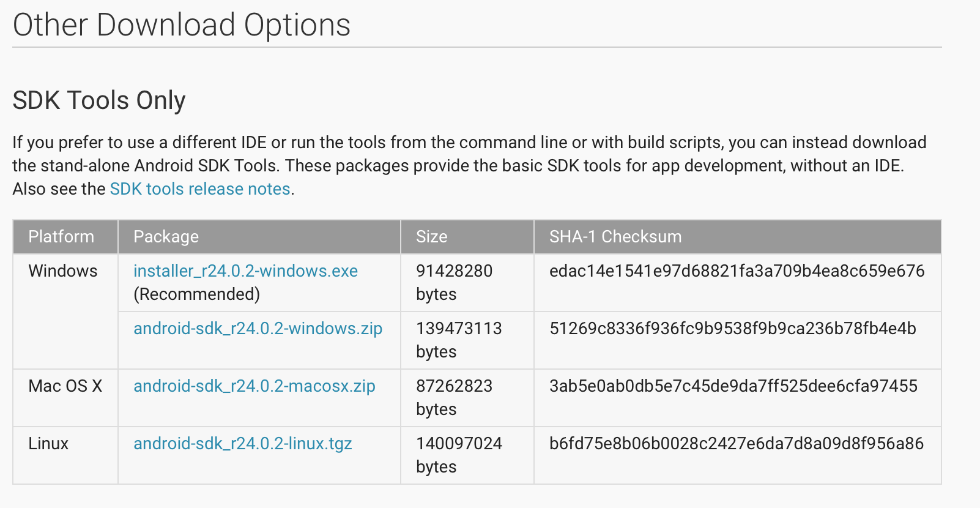This screenshot has width=980, height=508.
Task: Download android-sdk_r24.0.2-linux.tgz package
Action: 242,444
